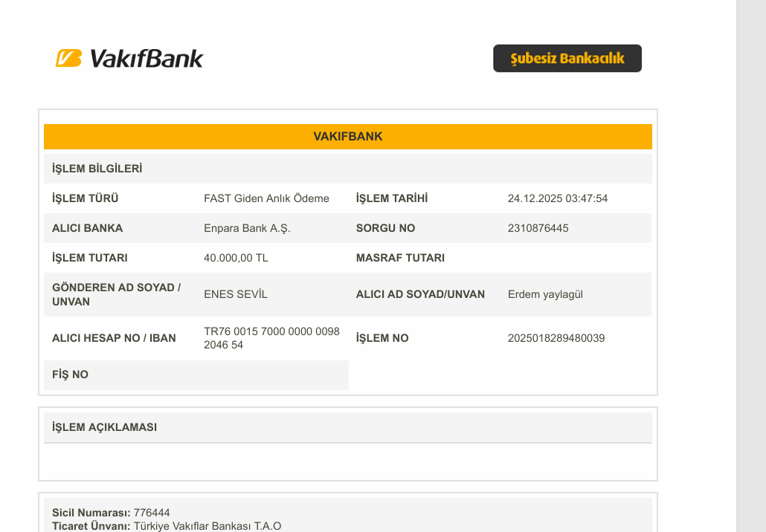The height and width of the screenshot is (532, 766).
Task: Click the İŞLEM TUTARI label
Action: 90,258
